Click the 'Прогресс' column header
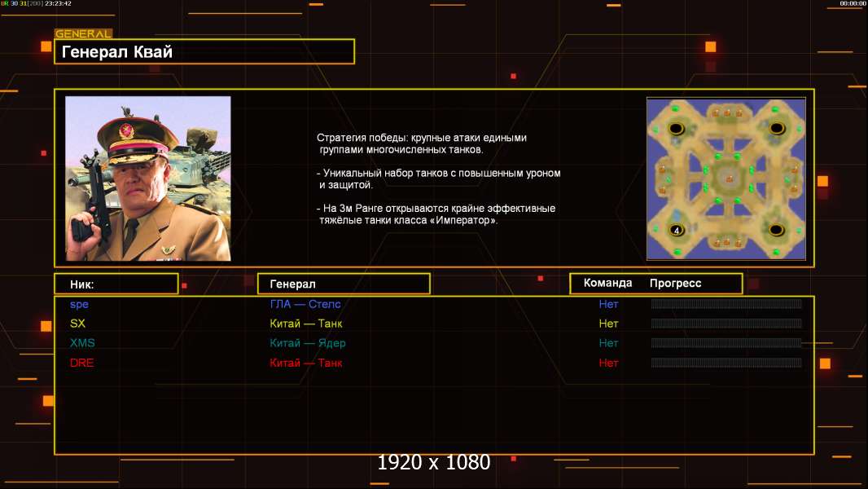Viewport: 868px width, 489px height. tap(675, 283)
